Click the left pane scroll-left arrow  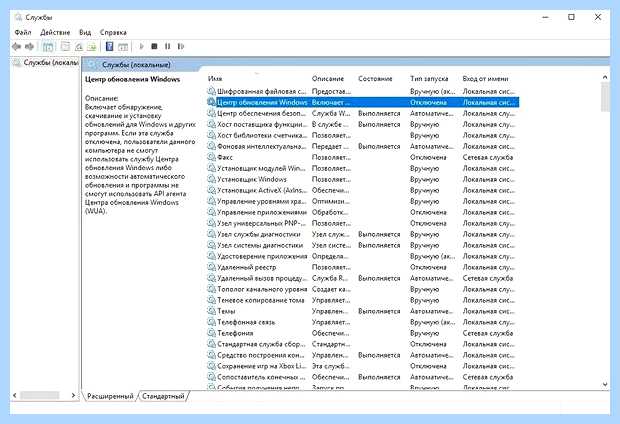(15, 395)
